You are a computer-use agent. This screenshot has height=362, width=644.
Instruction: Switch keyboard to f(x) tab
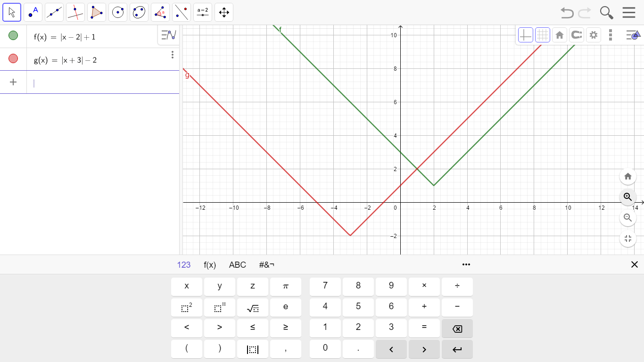[x=210, y=265]
